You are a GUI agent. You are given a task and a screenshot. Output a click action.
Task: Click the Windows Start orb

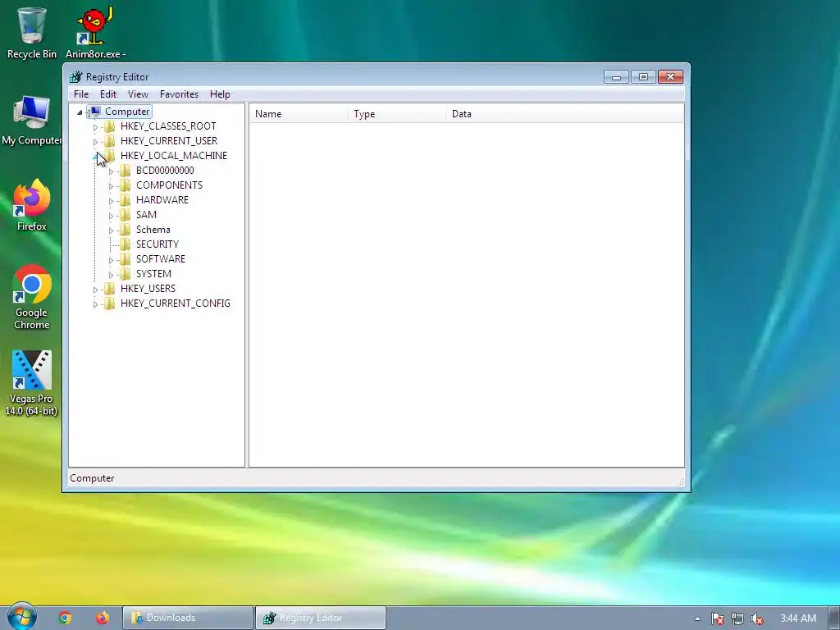pyautogui.click(x=21, y=616)
